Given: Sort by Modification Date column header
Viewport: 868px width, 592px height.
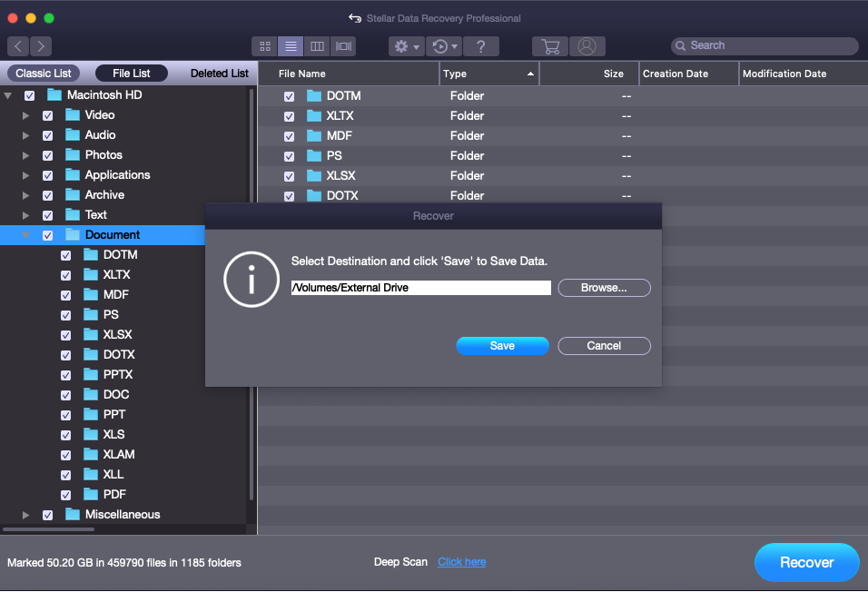Looking at the screenshot, I should [804, 74].
